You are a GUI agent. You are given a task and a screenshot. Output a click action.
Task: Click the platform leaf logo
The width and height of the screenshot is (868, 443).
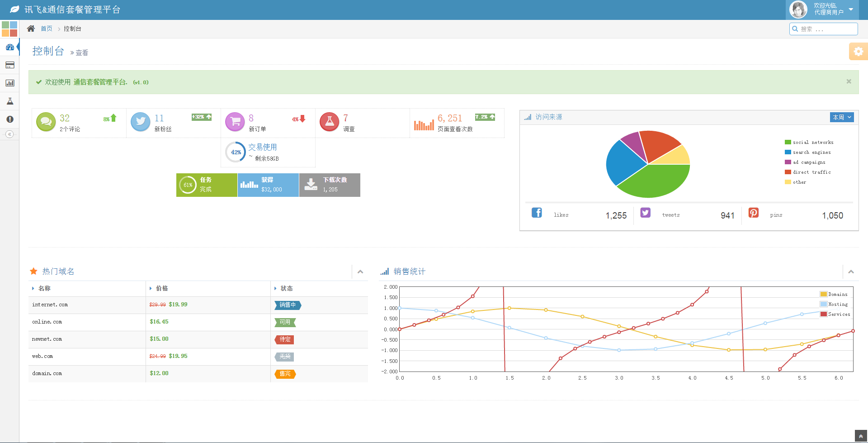(14, 9)
